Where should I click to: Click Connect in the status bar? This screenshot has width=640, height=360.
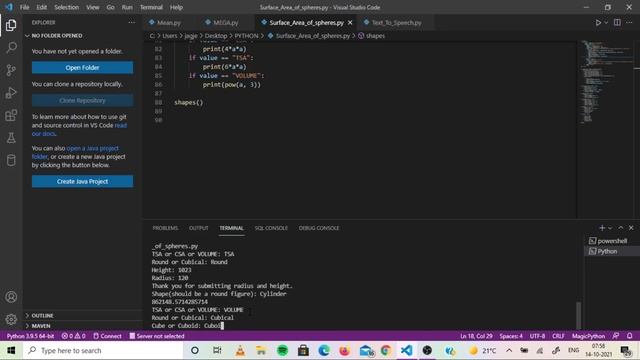(x=107, y=336)
